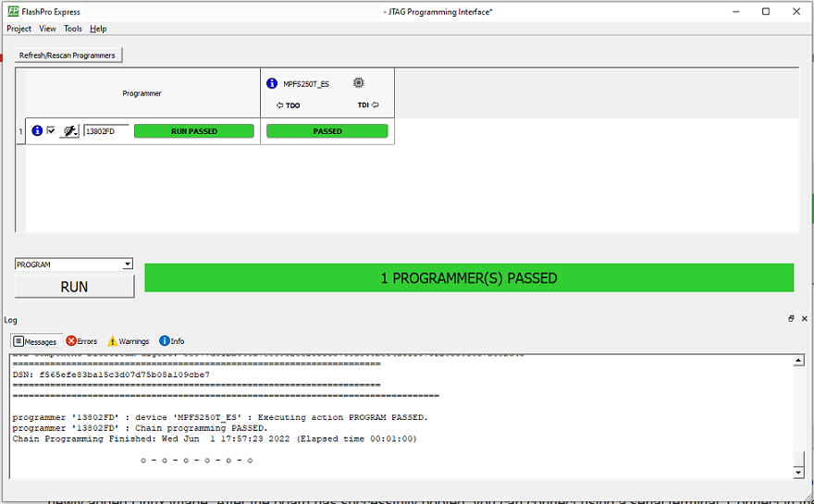Maximize the FlashPro Express window
814x504 pixels.
[x=766, y=11]
